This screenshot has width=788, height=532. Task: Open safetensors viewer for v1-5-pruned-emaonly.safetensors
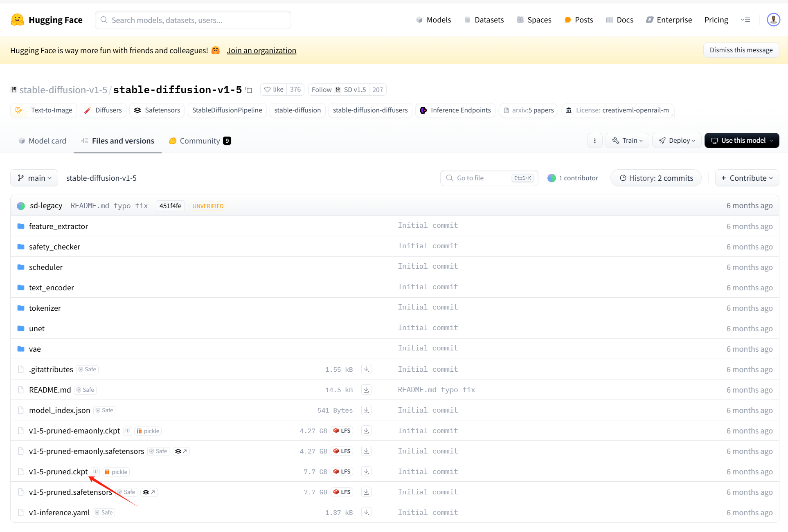[x=181, y=451]
